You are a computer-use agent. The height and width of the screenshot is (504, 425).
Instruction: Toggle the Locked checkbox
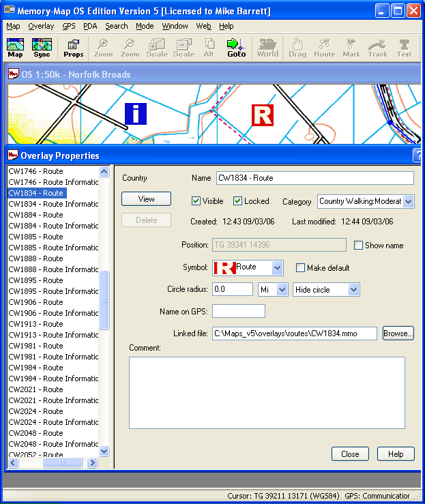point(237,201)
